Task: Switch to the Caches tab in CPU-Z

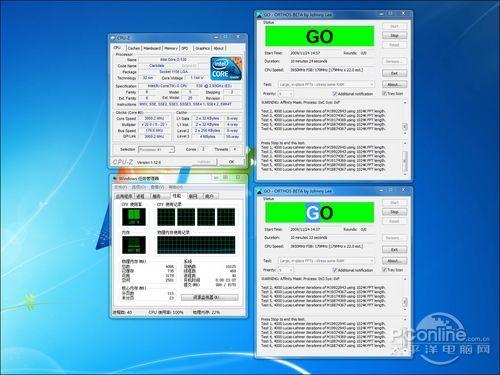Action: point(134,48)
